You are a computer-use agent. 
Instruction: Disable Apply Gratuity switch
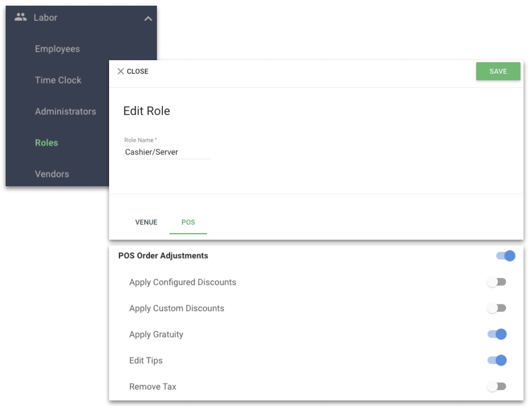[497, 334]
